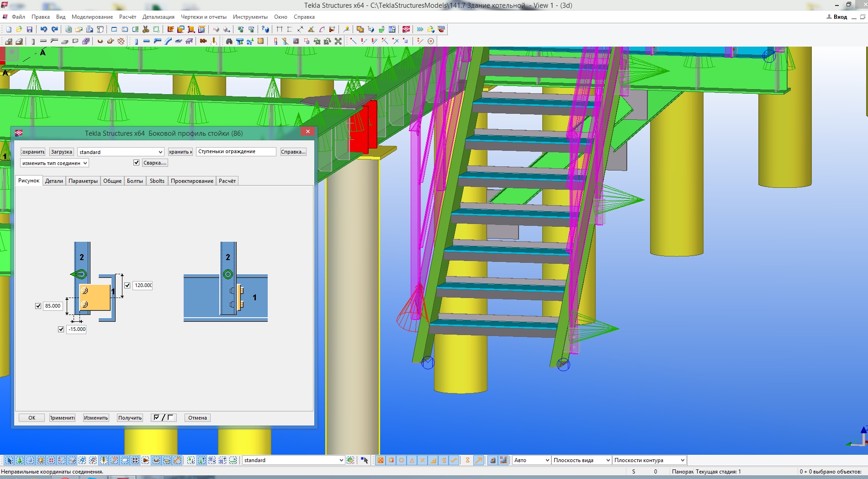The image size is (868, 479).
Task: Click the Отмена button
Action: pos(197,418)
